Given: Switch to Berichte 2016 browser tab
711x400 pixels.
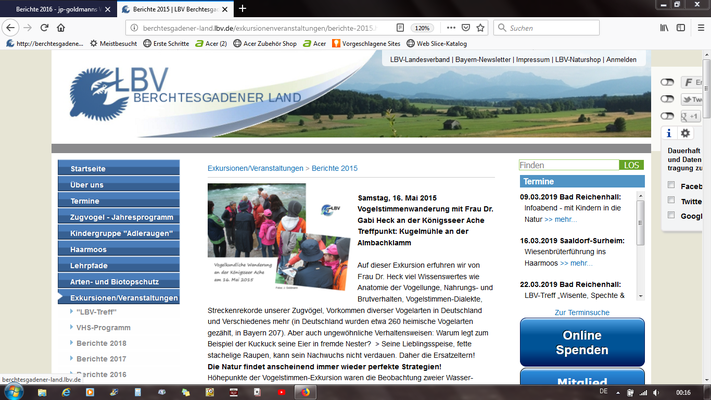Looking at the screenshot, I should pos(57,9).
